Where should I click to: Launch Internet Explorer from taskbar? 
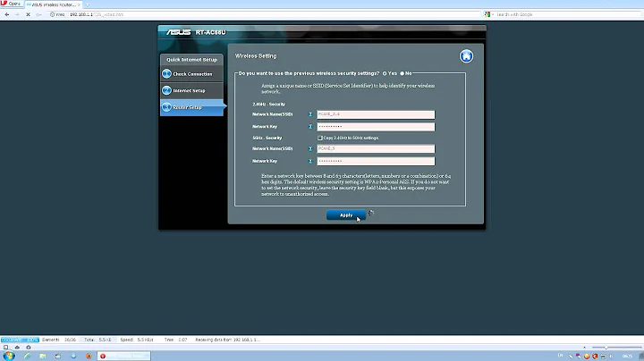click(27, 356)
